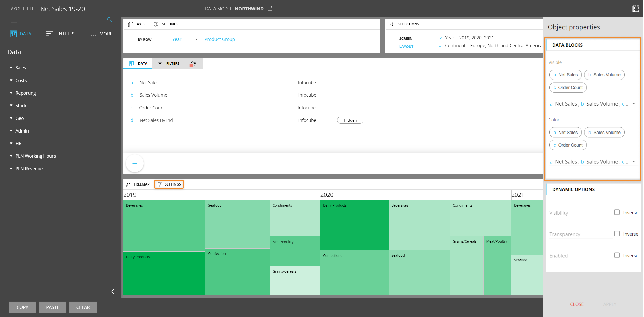The width and height of the screenshot is (644, 317).
Task: Expand the Sales data group
Action: click(11, 68)
